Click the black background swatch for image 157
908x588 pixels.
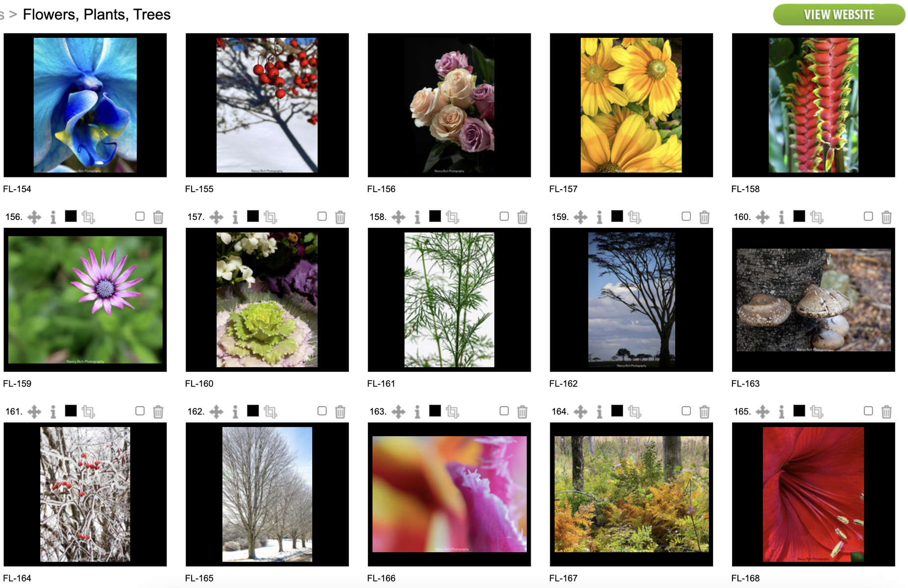tap(253, 216)
